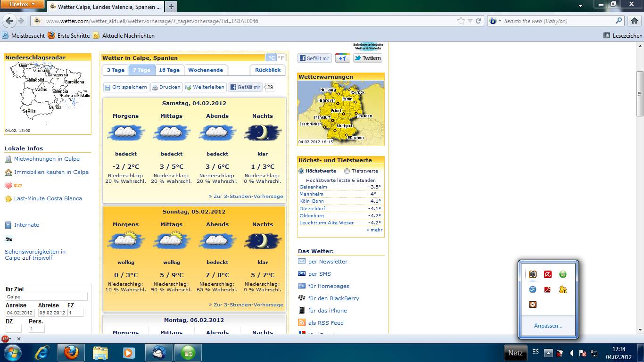Click the Drucken print button

[x=166, y=87]
